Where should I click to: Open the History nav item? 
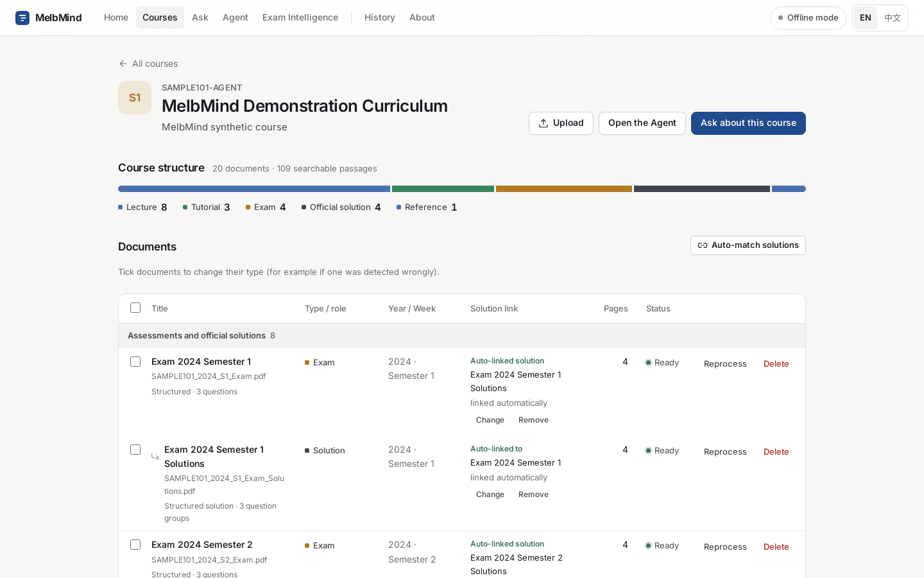[380, 17]
